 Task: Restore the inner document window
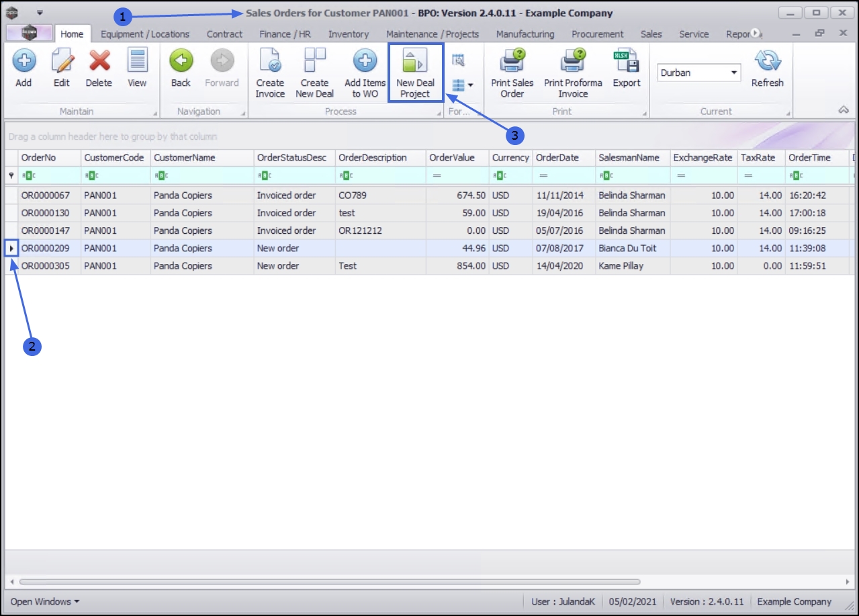click(819, 33)
